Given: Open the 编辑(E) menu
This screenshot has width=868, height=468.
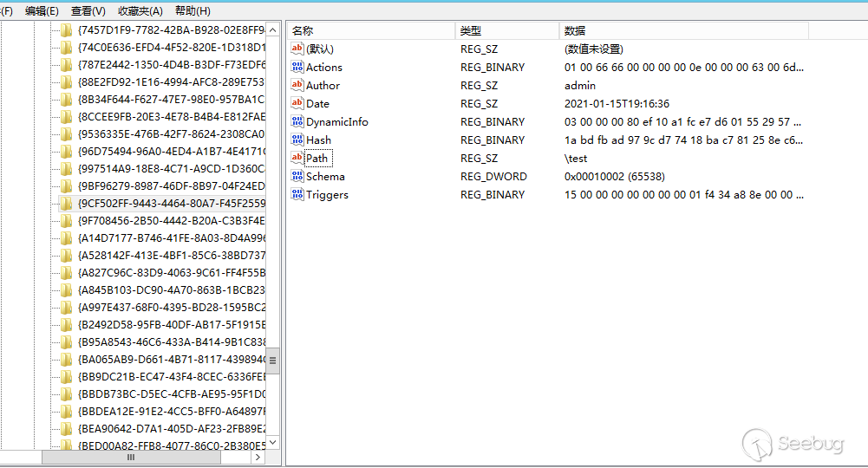Looking at the screenshot, I should 42,11.
